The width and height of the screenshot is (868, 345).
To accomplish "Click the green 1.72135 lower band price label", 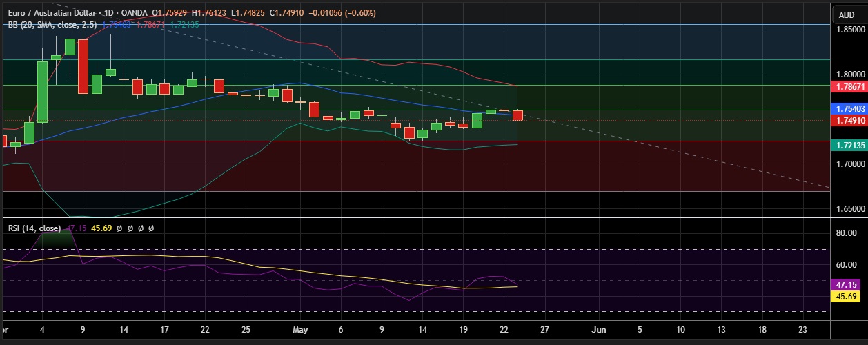I will (x=848, y=146).
